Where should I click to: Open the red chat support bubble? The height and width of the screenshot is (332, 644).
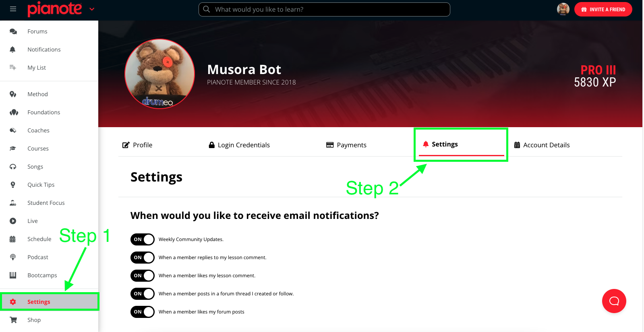pos(614,301)
